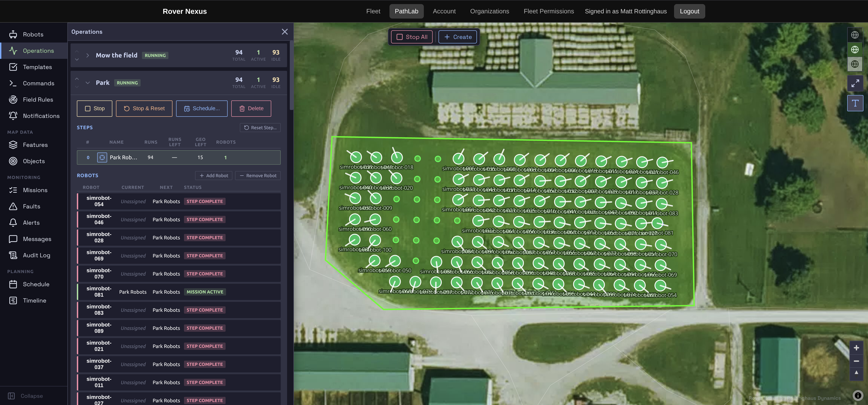
Task: Select simrobot-054 row in robots list
Action: [179, 201]
